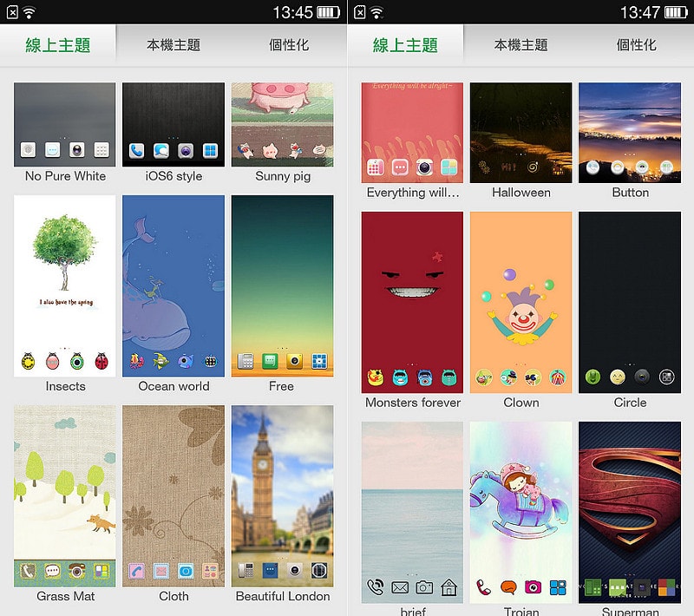Viewport: 694px width, 616px height.
Task: Open the 'iOS6 style' theme
Action: pyautogui.click(x=173, y=124)
